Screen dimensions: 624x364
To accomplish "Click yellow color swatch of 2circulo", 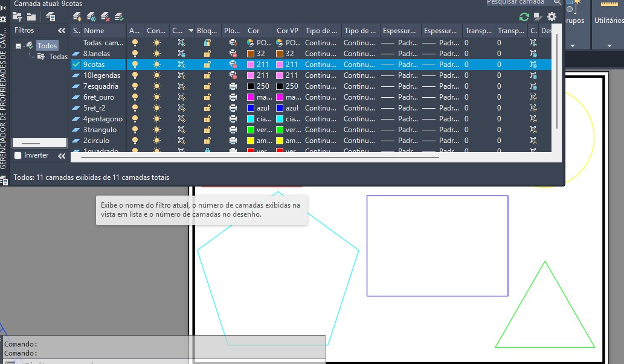I will tap(251, 141).
